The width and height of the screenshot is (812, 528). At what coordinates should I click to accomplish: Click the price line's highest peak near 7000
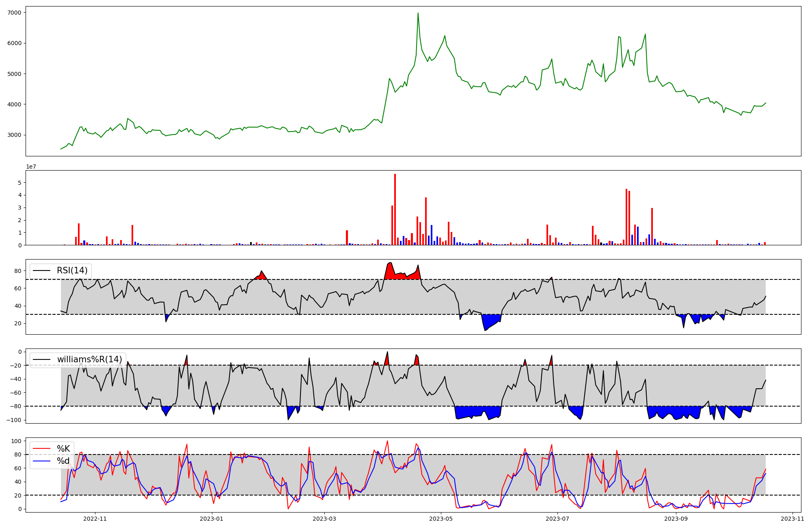pos(418,13)
